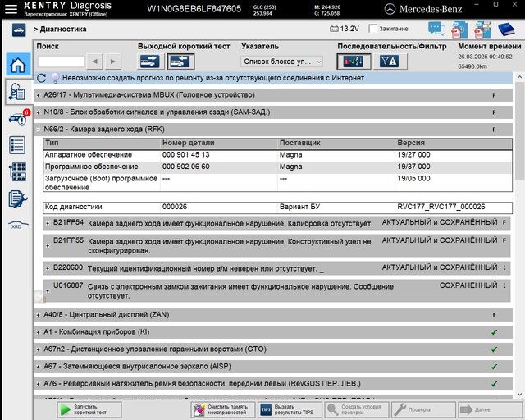This screenshot has width=525, height=420.
Task: Click variant value RVC177_RVC177_000026
Action: coord(441,207)
